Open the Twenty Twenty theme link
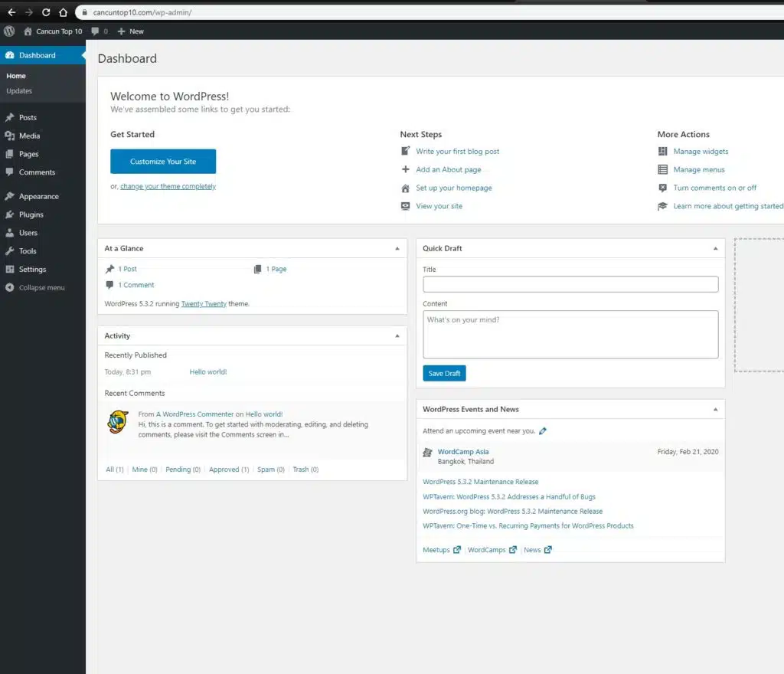Screen dimensions: 784x674 [204, 303]
